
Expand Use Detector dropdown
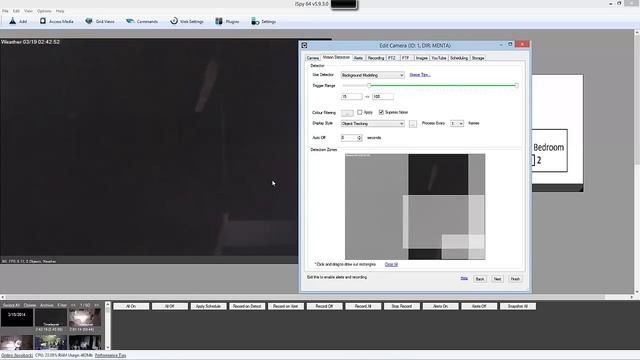(x=373, y=75)
